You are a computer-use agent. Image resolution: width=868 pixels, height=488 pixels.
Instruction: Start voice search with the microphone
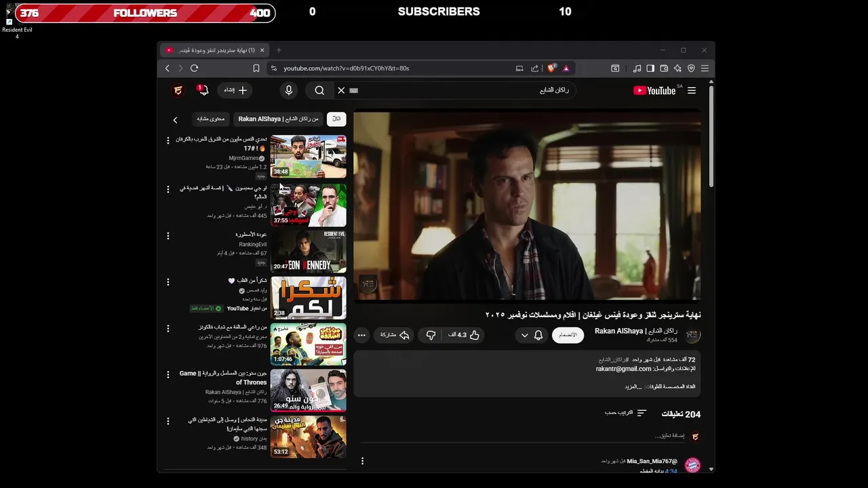tap(289, 90)
